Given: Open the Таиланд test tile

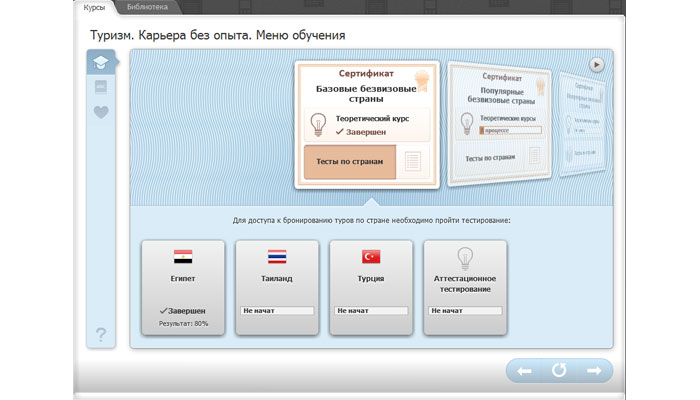Looking at the screenshot, I should (x=277, y=288).
